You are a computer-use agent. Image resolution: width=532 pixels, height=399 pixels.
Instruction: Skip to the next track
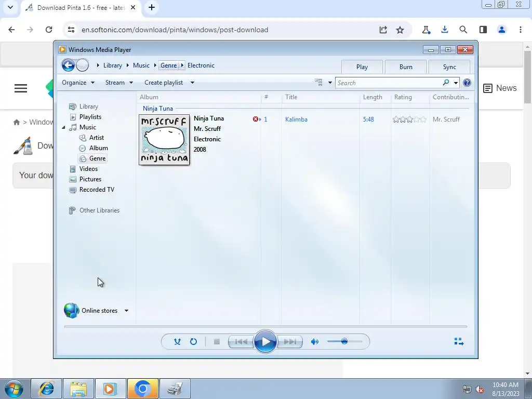290,342
